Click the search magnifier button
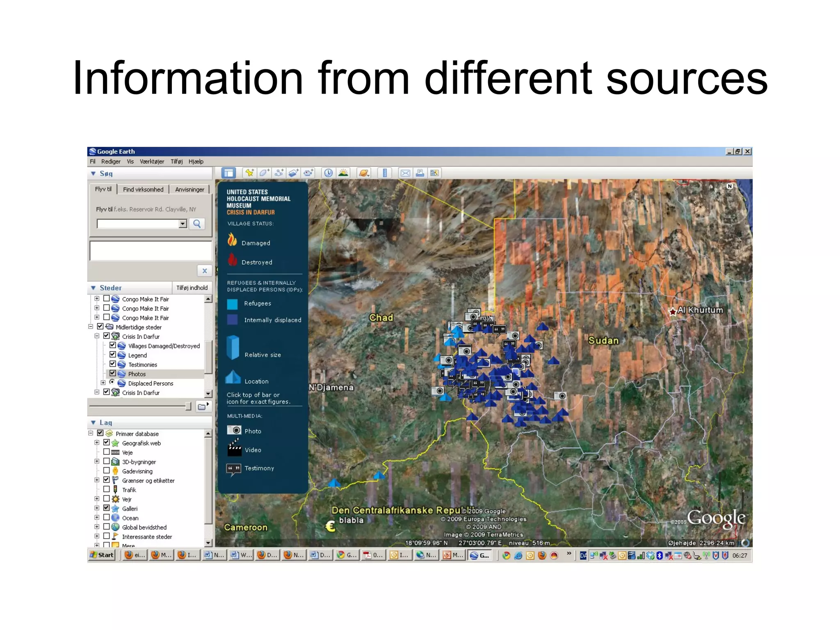The image size is (840, 630). (x=197, y=224)
